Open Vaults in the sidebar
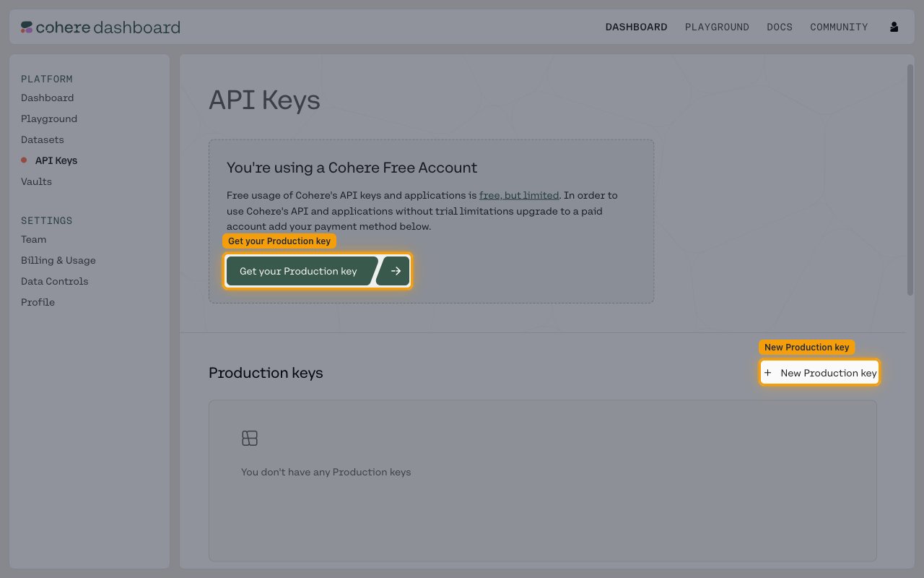 [x=36, y=181]
